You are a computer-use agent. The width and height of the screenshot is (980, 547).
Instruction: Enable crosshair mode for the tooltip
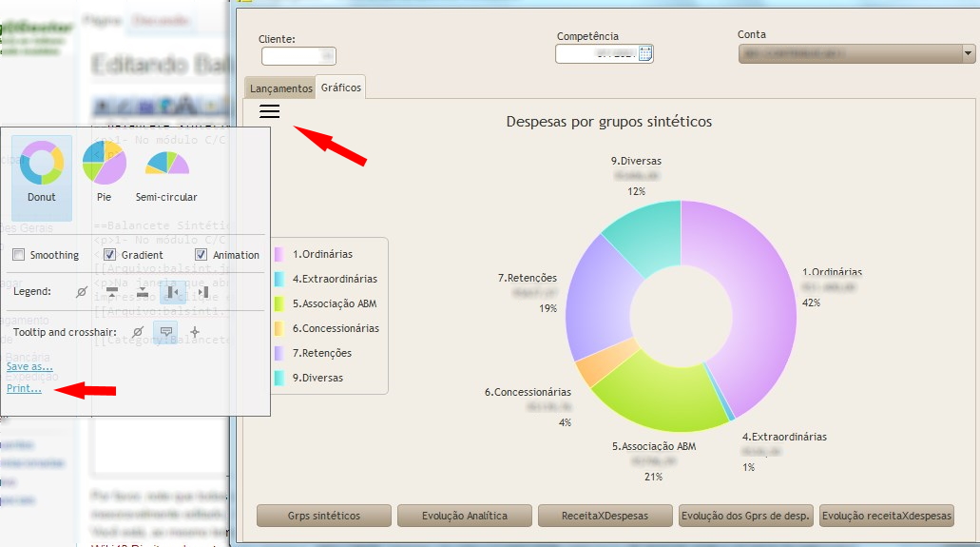tap(195, 332)
